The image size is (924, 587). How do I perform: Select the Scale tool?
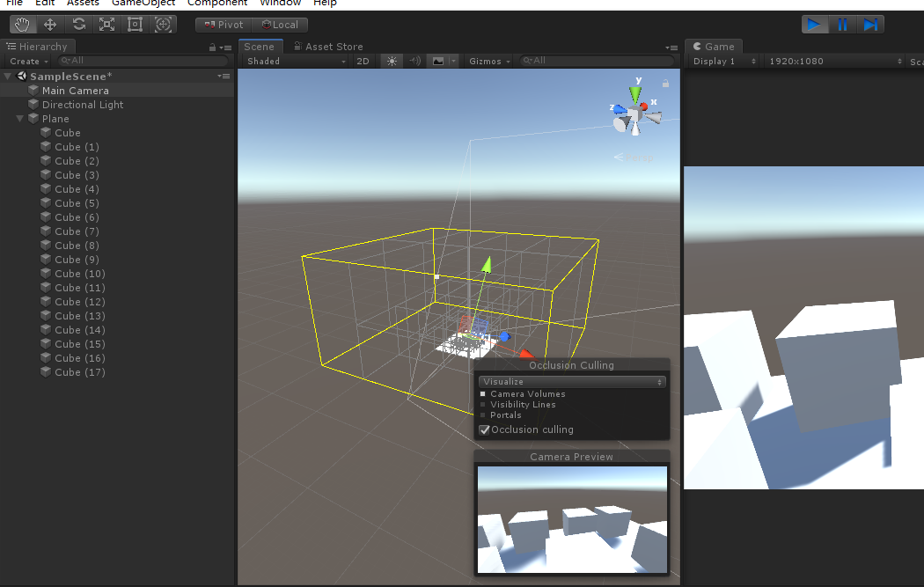(x=106, y=24)
